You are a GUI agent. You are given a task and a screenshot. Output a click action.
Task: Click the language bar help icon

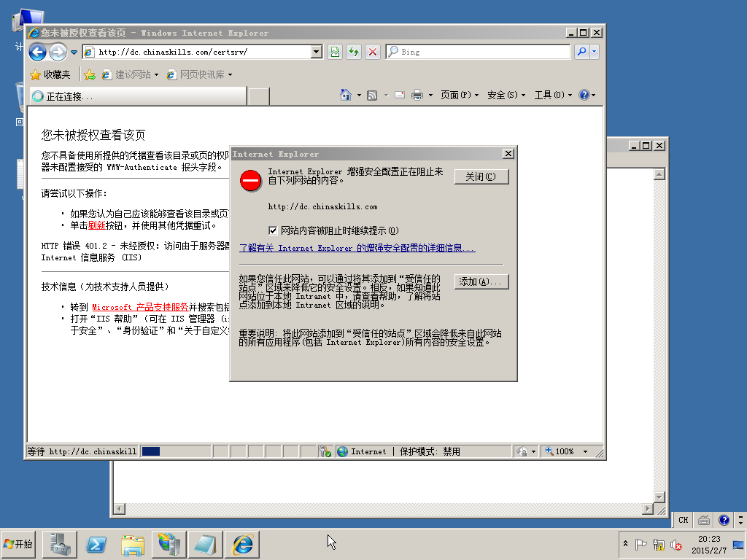(724, 520)
